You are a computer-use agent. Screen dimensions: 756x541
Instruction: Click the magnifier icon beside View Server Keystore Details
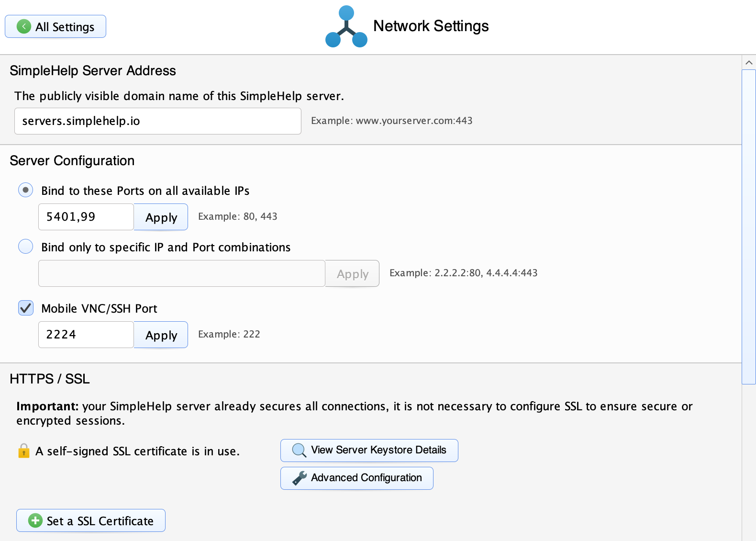(299, 451)
